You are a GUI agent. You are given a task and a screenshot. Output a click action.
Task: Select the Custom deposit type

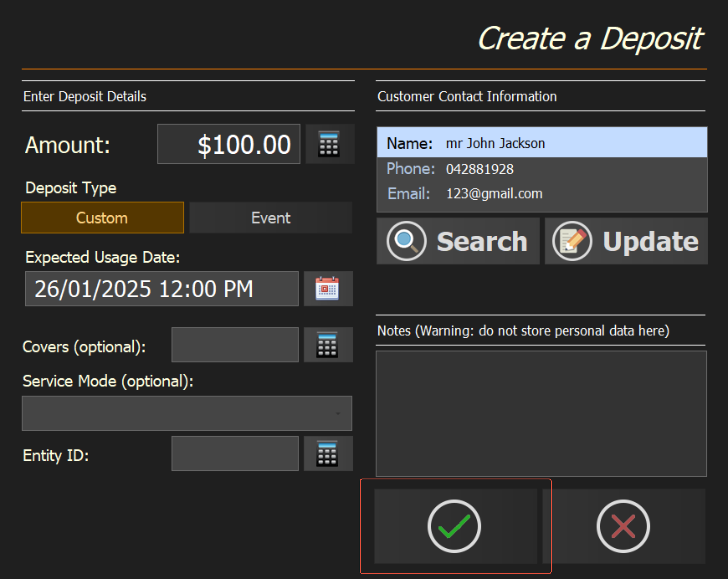[x=102, y=218]
